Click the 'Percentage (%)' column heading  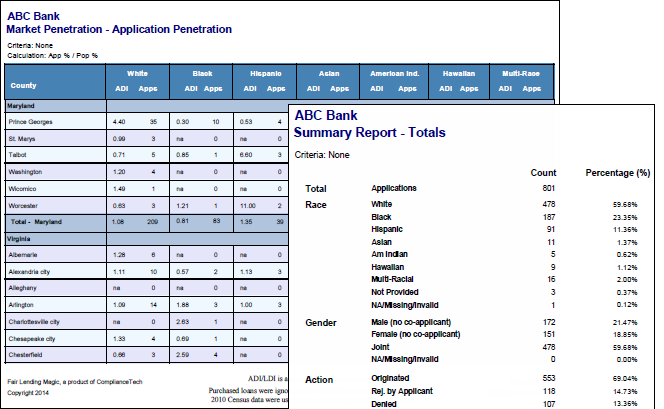(x=618, y=173)
